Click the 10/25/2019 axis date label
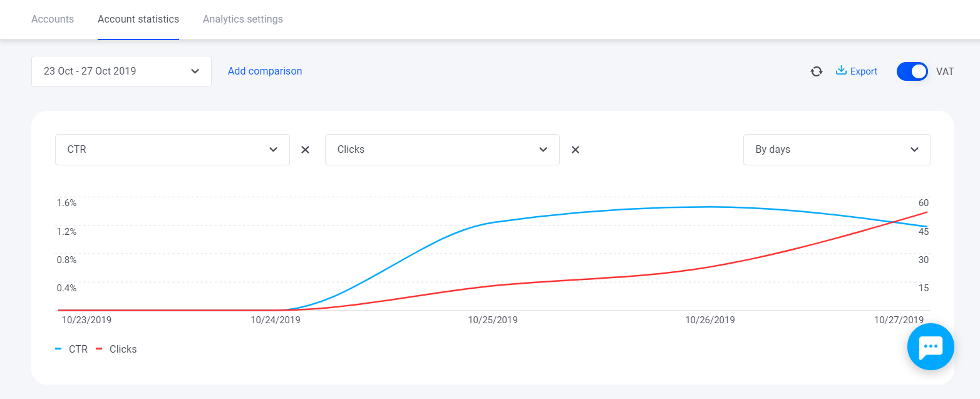Viewport: 980px width, 399px height. tap(493, 320)
